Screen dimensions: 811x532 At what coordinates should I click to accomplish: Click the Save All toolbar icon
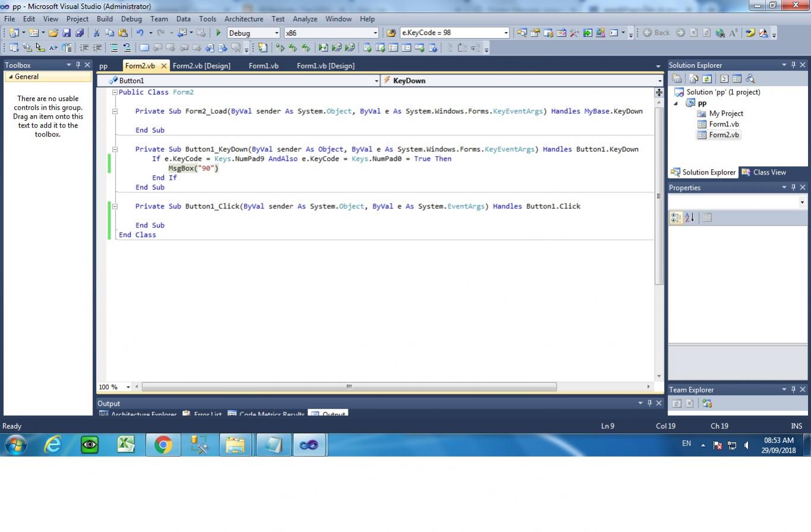[79, 33]
